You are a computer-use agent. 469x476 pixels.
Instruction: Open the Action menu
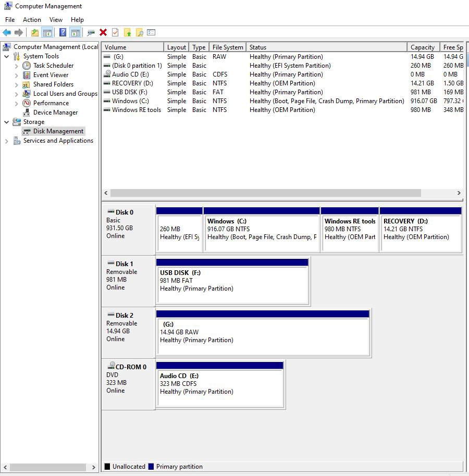[x=32, y=20]
